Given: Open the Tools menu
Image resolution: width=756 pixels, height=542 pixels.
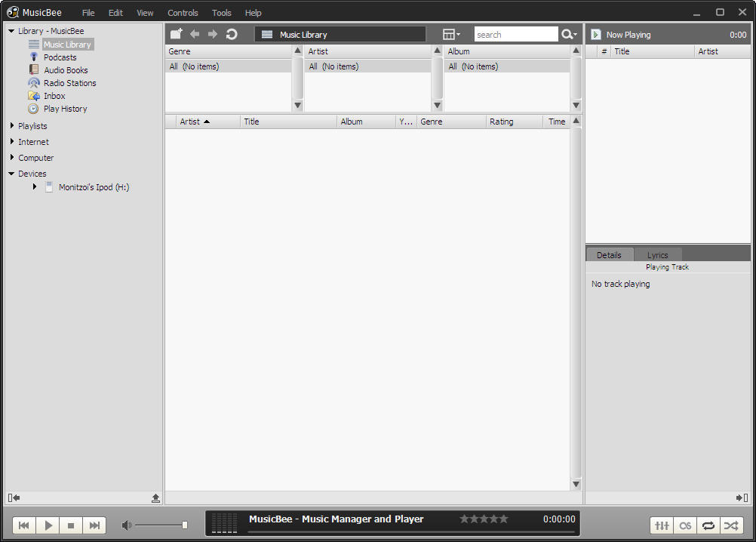Looking at the screenshot, I should click(x=221, y=13).
